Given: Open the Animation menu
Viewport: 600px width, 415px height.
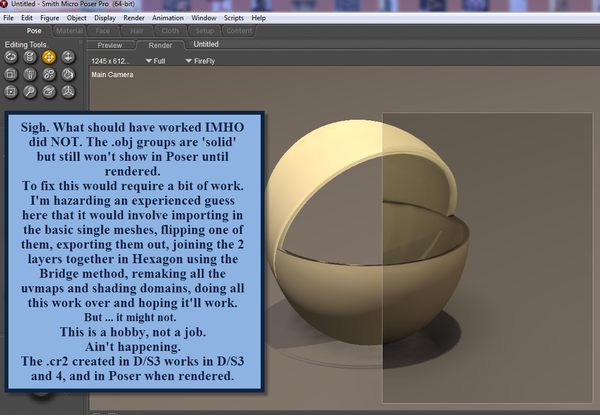Looking at the screenshot, I should click(x=168, y=18).
